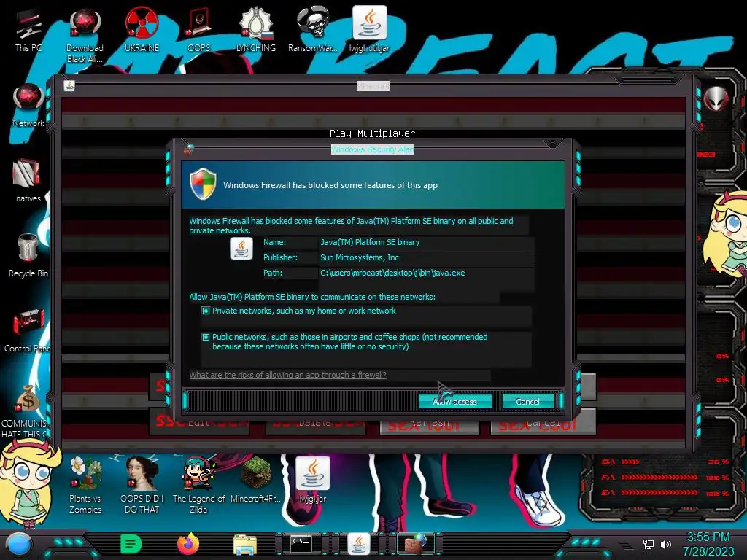Viewport: 747px width, 560px height.
Task: Open the firewall risks help link
Action: pyautogui.click(x=287, y=375)
